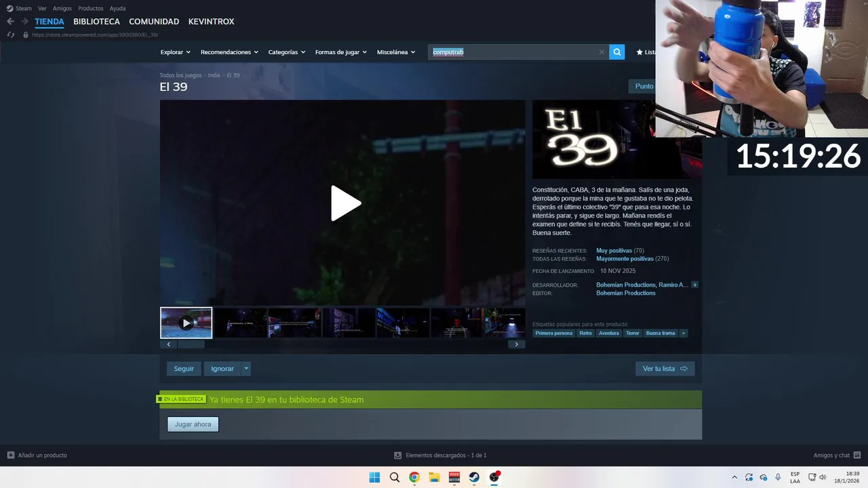The width and height of the screenshot is (868, 488).
Task: Open Amigos y chat
Action: (x=837, y=455)
